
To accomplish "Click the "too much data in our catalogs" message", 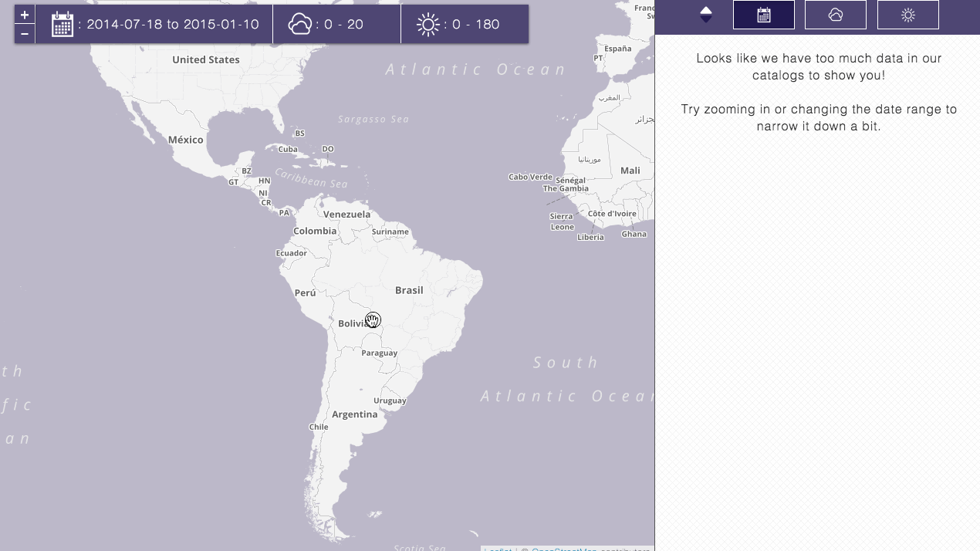I will pyautogui.click(x=819, y=67).
